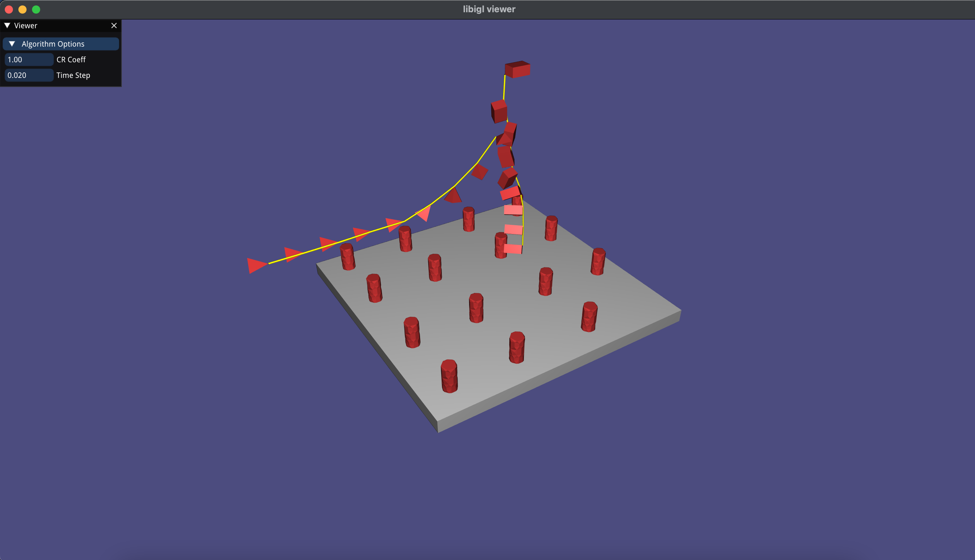The height and width of the screenshot is (560, 975).
Task: Collapse the Algorithm Options section arrow
Action: 12,44
